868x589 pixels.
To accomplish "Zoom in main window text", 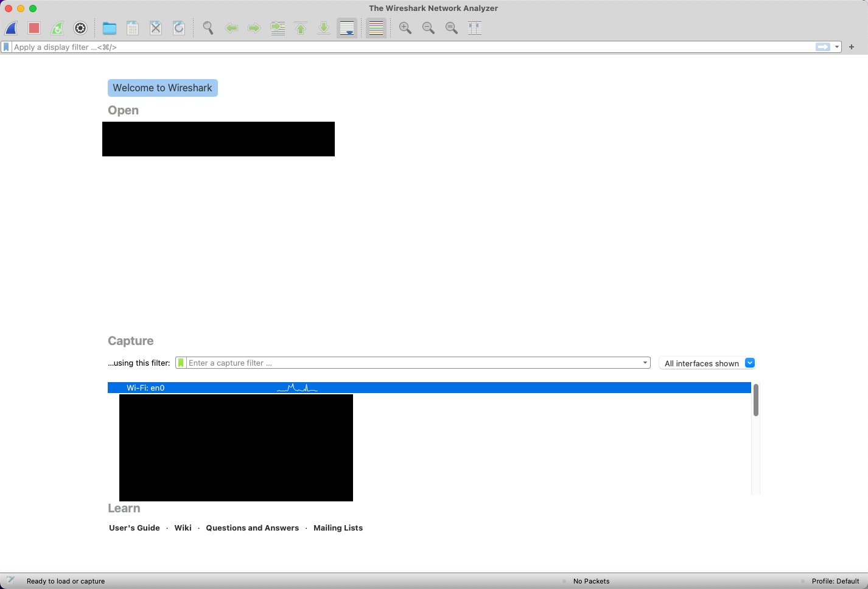I will (405, 28).
